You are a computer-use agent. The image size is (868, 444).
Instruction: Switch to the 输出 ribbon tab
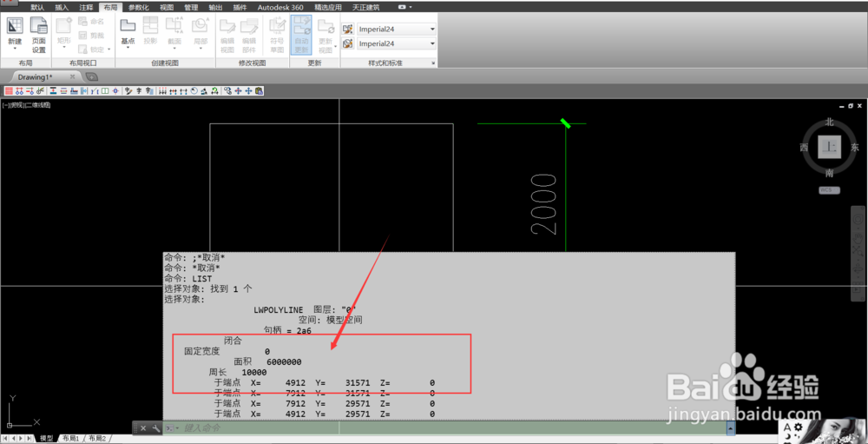pyautogui.click(x=215, y=7)
